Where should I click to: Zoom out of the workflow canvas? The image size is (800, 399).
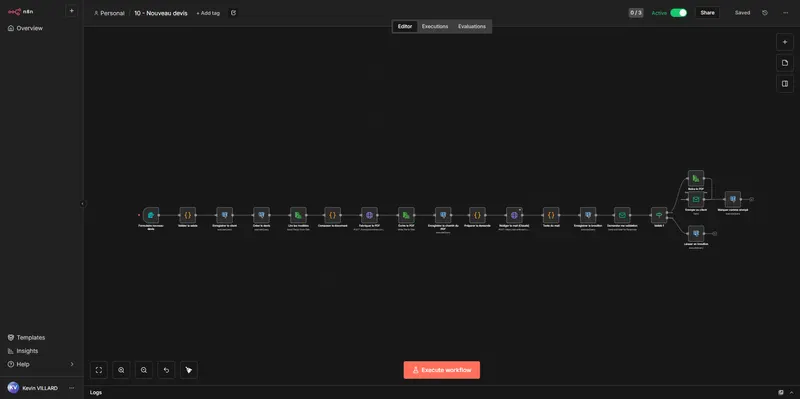[144, 370]
